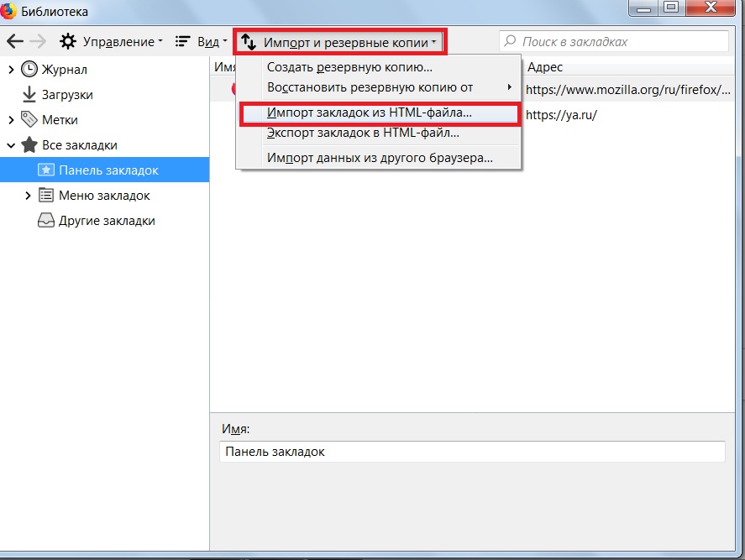Click the clock icon of Журнал

coord(29,70)
